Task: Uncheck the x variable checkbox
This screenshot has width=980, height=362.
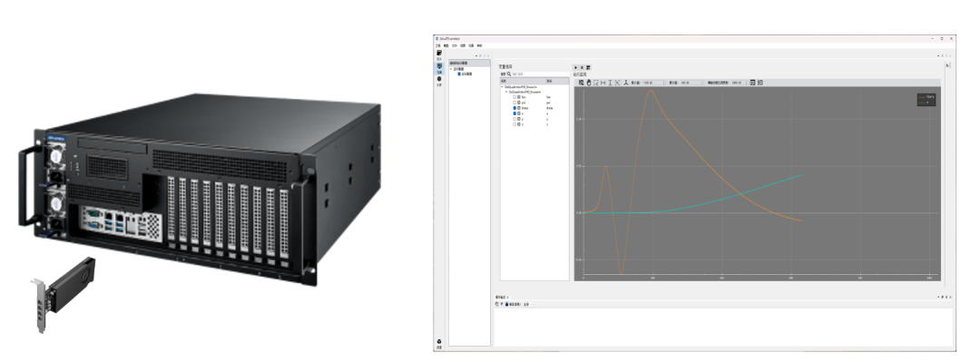Action: (x=514, y=113)
